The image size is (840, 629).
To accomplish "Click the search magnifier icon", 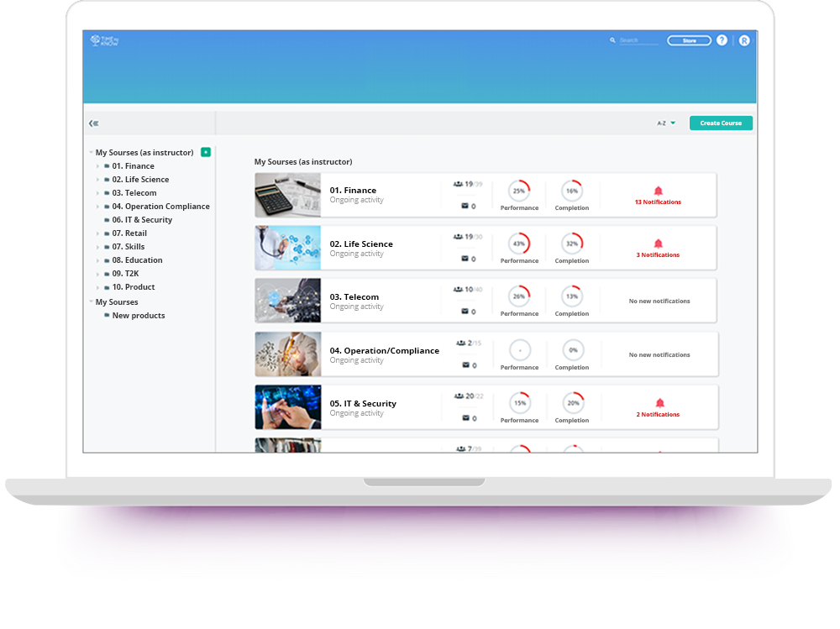I will click(x=613, y=39).
